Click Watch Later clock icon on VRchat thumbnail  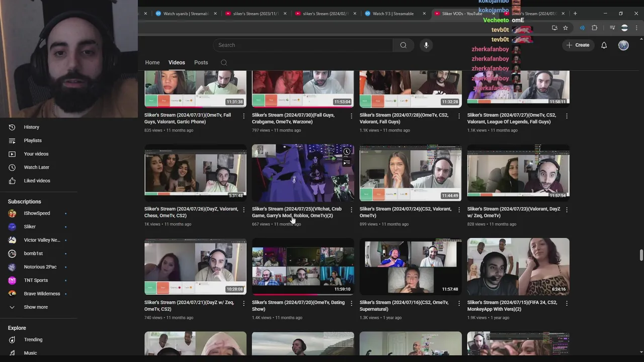click(347, 151)
